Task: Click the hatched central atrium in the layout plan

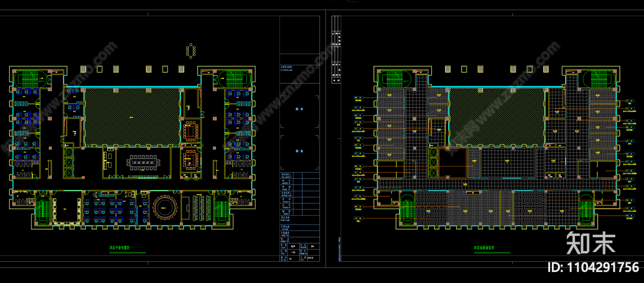Action: [132, 117]
